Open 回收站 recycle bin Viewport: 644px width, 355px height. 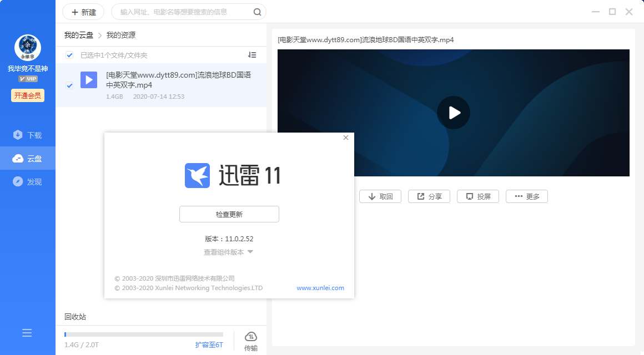tap(75, 317)
